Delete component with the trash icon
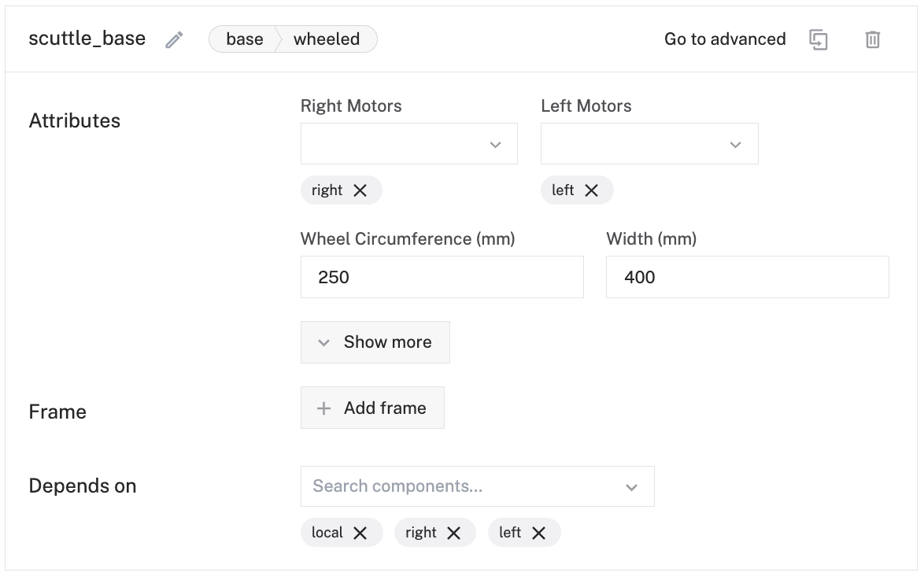 point(872,40)
